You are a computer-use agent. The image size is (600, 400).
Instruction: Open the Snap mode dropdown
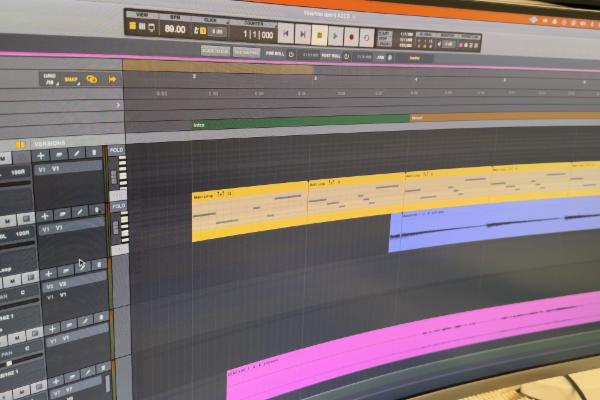[x=71, y=79]
